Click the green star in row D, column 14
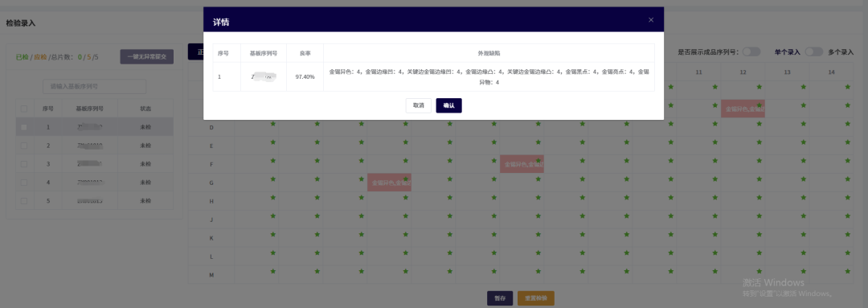Screen dimensions: 868x308 click(848, 124)
